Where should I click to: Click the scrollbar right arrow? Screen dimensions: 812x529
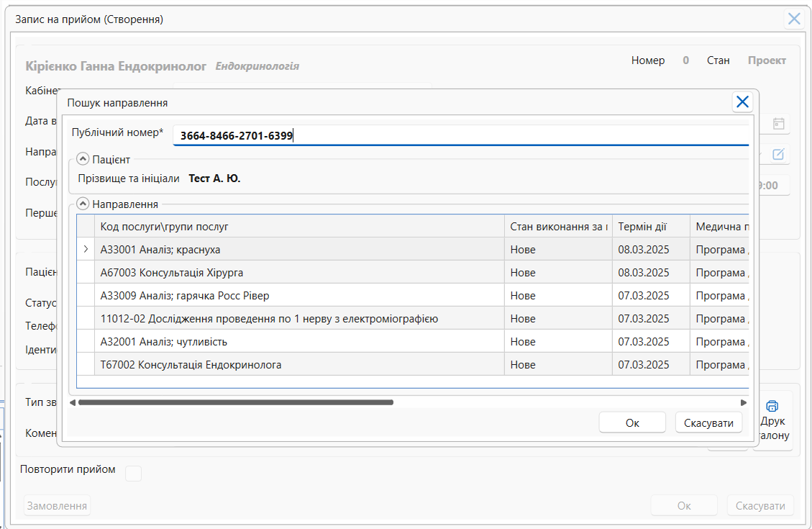pyautogui.click(x=744, y=402)
